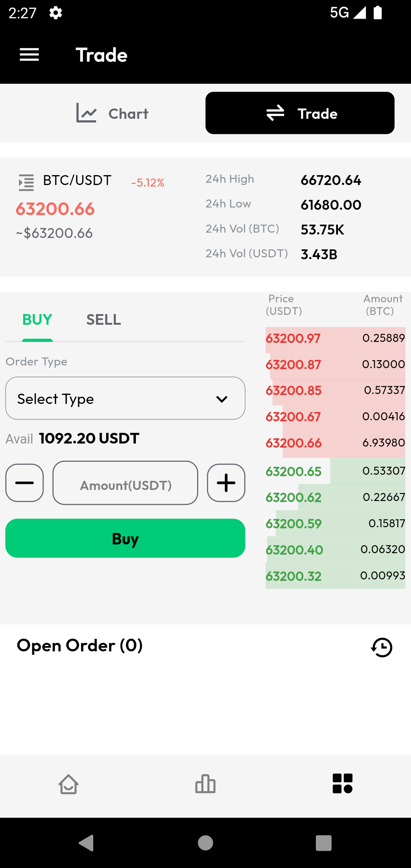This screenshot has height=868, width=411.
Task: Increase the amount with the plus button
Action: [x=226, y=483]
